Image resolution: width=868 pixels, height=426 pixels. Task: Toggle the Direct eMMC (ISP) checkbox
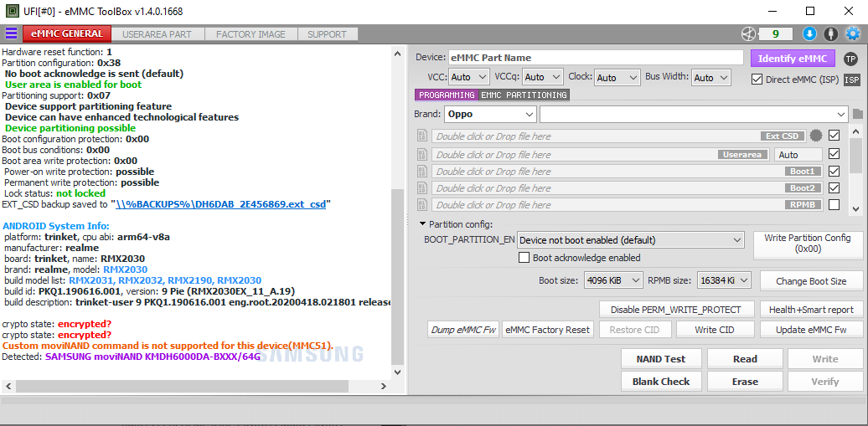click(757, 80)
